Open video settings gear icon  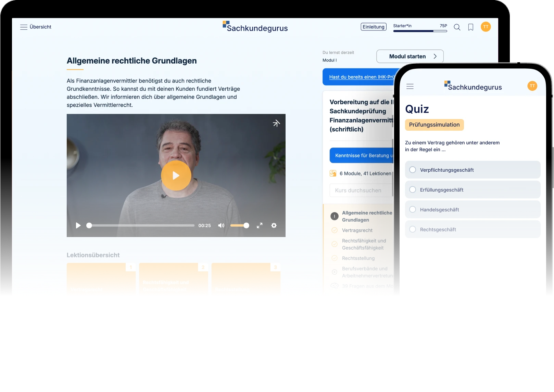(274, 225)
